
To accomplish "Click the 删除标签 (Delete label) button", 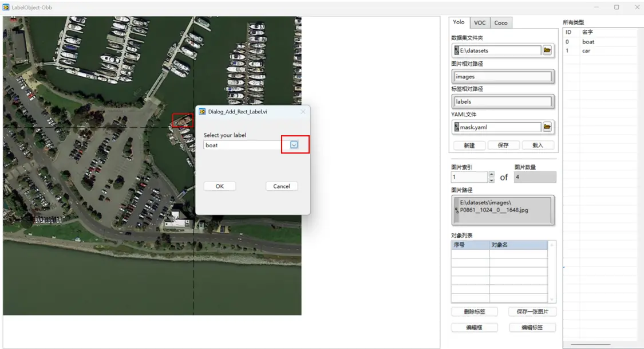I will point(474,312).
